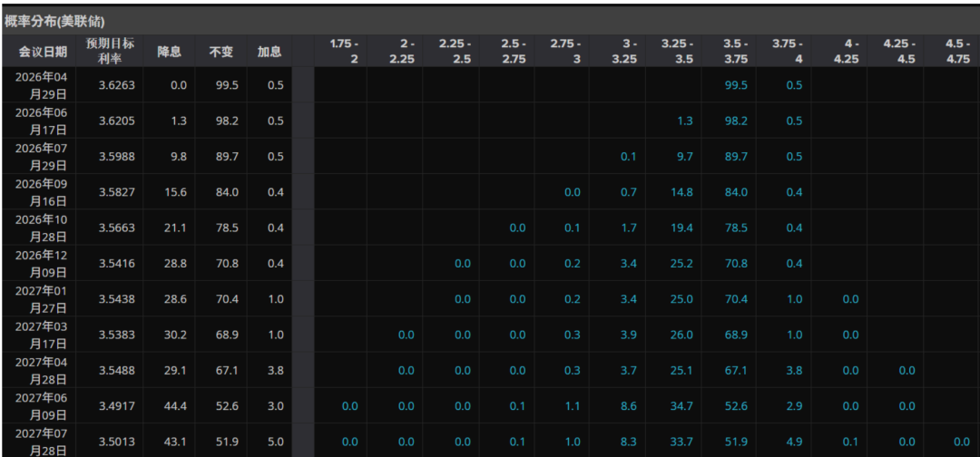The width and height of the screenshot is (980, 457).
Task: Select the 2.5 - 2.75 rate range header
Action: [513, 53]
